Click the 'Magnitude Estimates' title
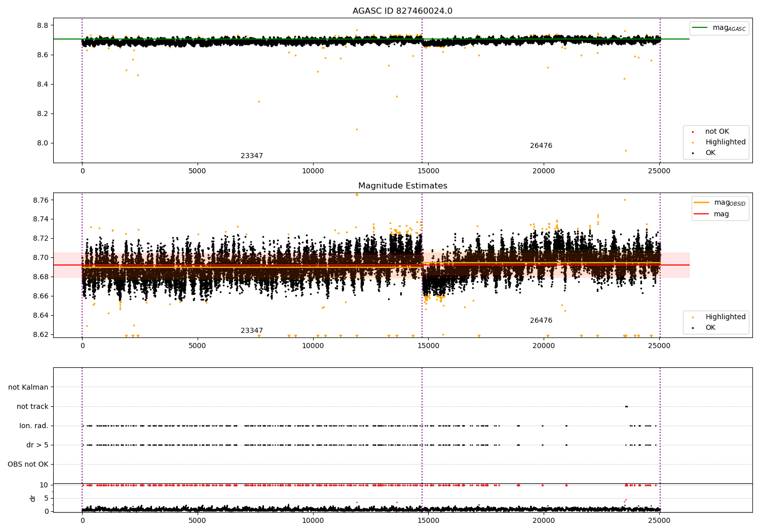 [402, 186]
